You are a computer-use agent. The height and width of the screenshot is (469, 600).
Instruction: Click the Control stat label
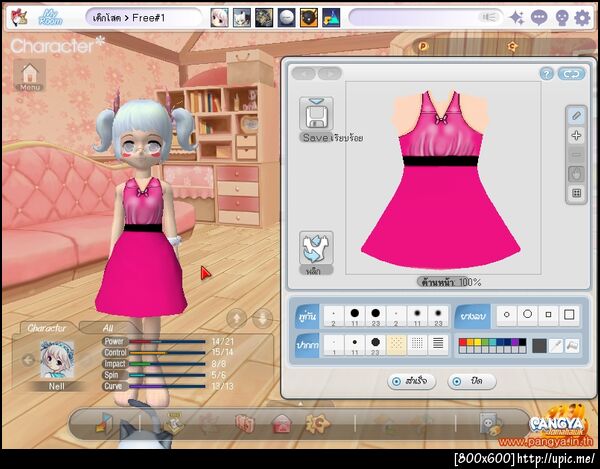pyautogui.click(x=115, y=352)
